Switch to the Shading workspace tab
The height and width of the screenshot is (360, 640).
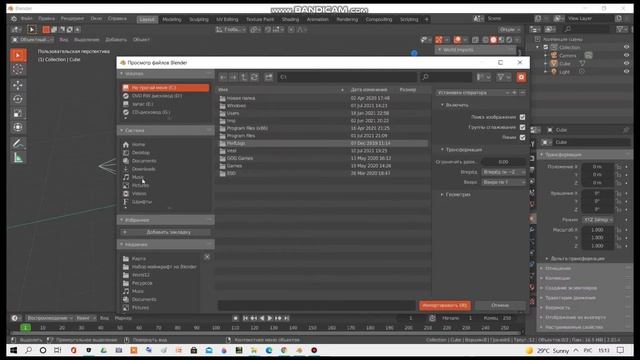[290, 20]
